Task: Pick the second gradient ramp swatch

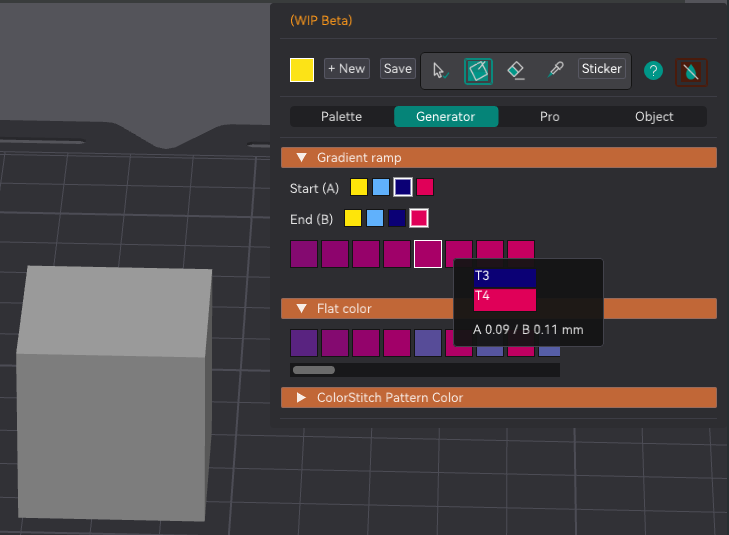Action: click(335, 254)
